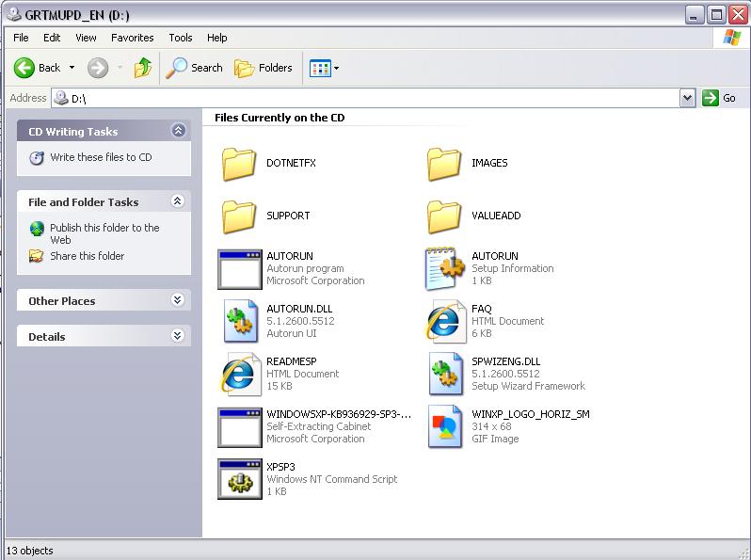Click Share this folder link
Viewport: 751px width, 560px height.
point(87,256)
